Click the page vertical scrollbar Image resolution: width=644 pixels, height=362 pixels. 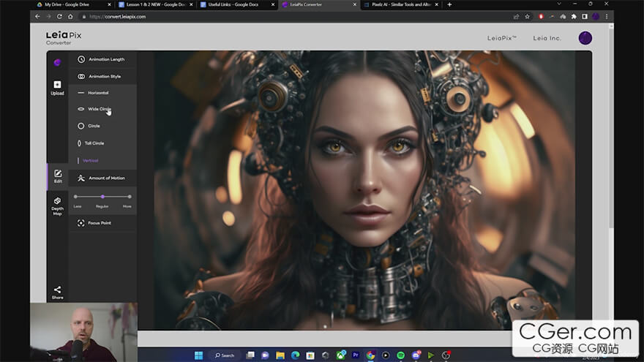tap(611, 129)
